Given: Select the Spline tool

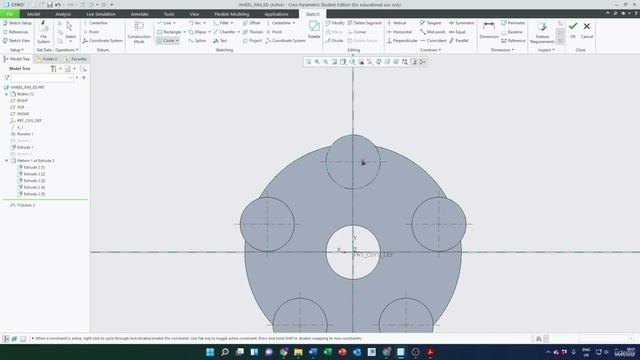Looking at the screenshot, I should point(197,41).
